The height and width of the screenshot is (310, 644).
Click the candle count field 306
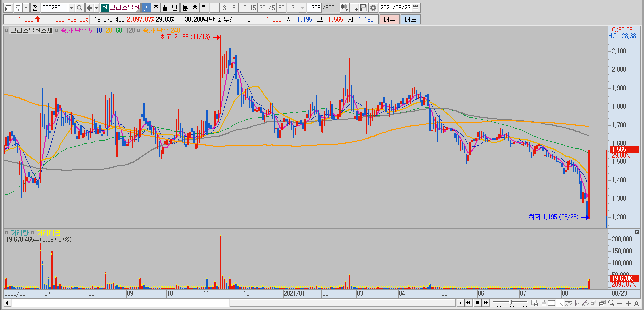coord(315,8)
